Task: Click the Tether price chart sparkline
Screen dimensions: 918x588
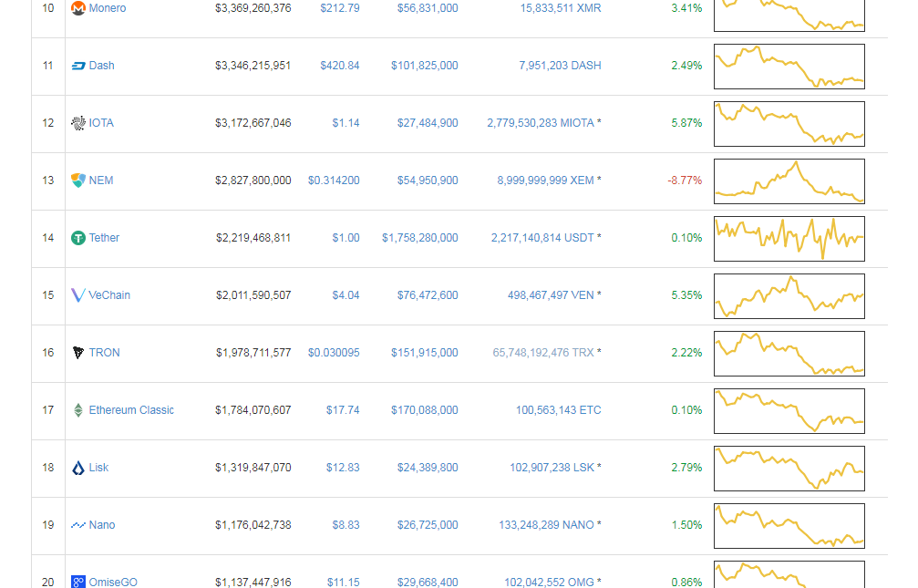Action: 789,238
